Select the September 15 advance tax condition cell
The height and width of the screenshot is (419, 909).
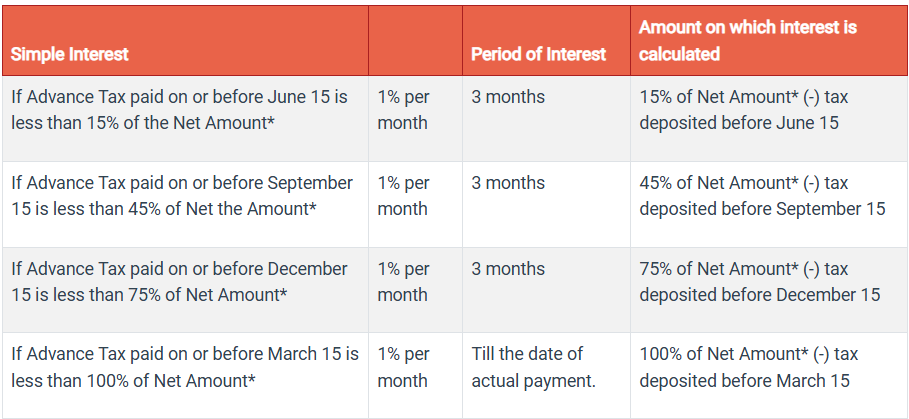182,196
